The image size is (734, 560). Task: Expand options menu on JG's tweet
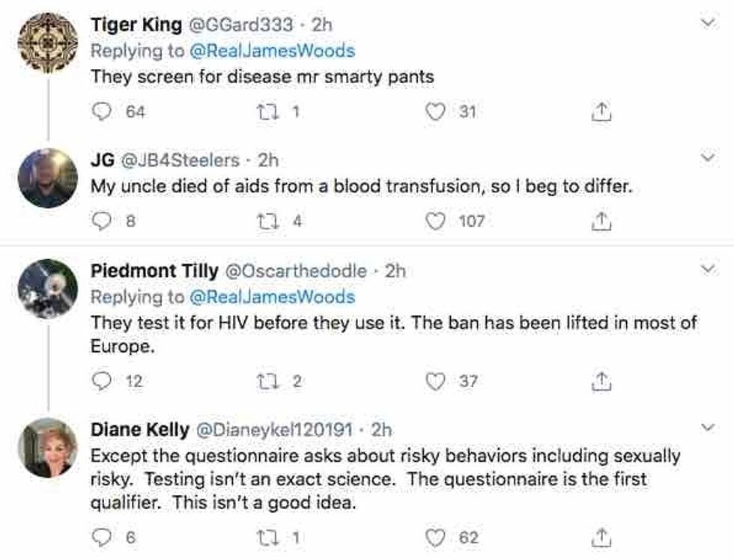click(706, 159)
